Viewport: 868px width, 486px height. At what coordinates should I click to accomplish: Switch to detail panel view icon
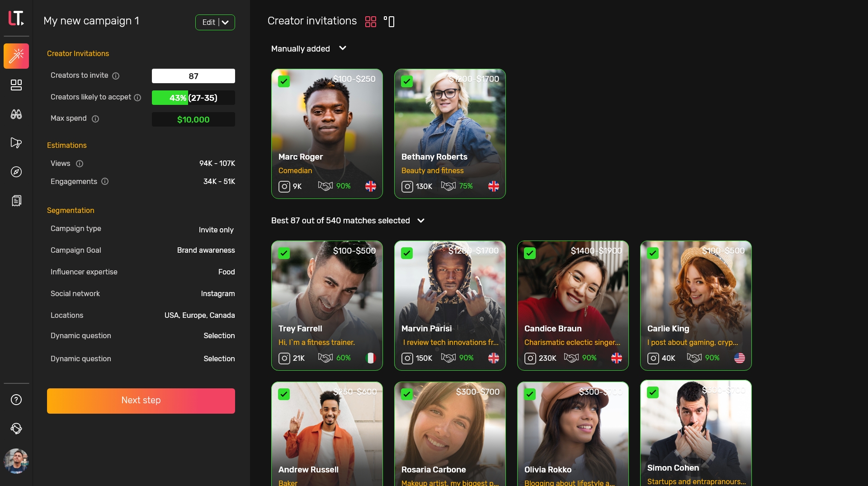click(389, 22)
